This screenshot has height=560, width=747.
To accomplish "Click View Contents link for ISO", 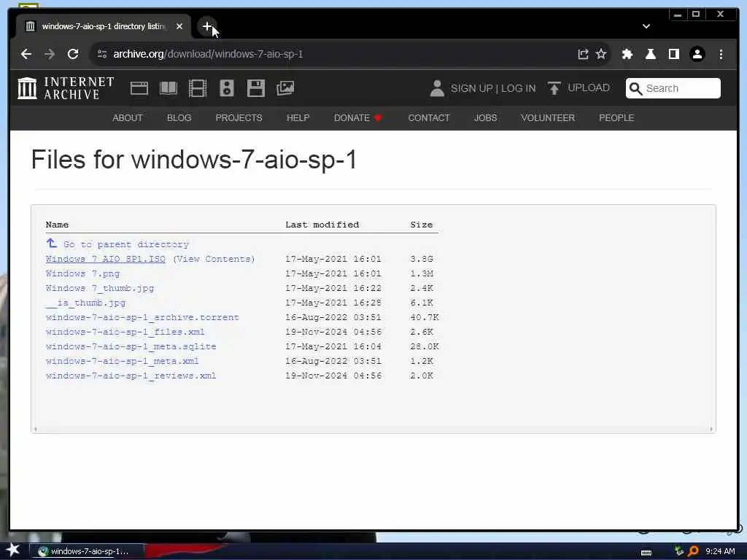I will (214, 259).
